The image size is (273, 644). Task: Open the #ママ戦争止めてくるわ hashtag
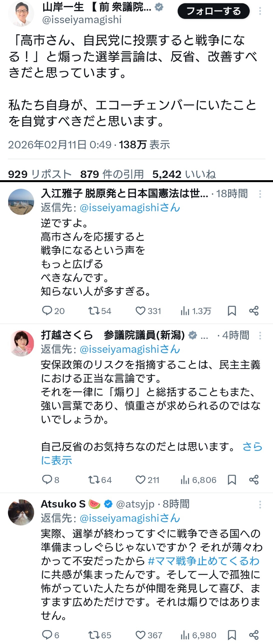pos(203,561)
